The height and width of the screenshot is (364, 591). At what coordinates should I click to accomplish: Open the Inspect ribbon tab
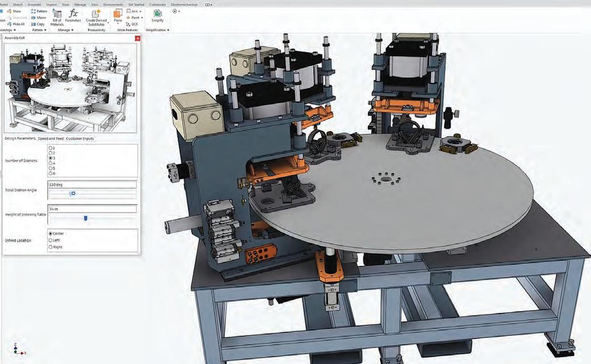(x=51, y=5)
